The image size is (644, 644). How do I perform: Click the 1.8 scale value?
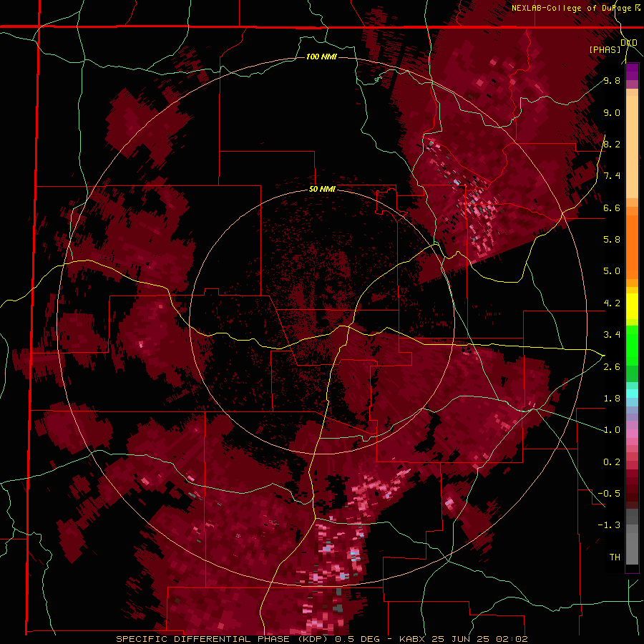pos(612,399)
